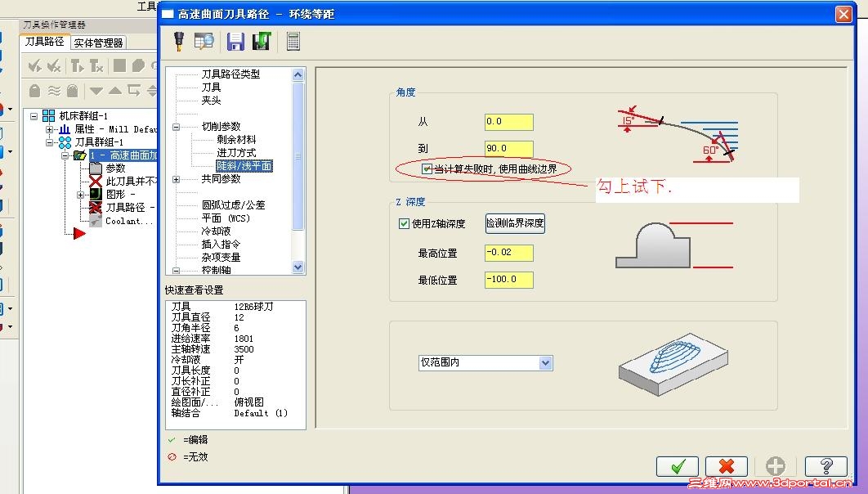The height and width of the screenshot is (494, 868).
Task: Collapse 刀具群组-1 tree node
Action: tap(49, 143)
